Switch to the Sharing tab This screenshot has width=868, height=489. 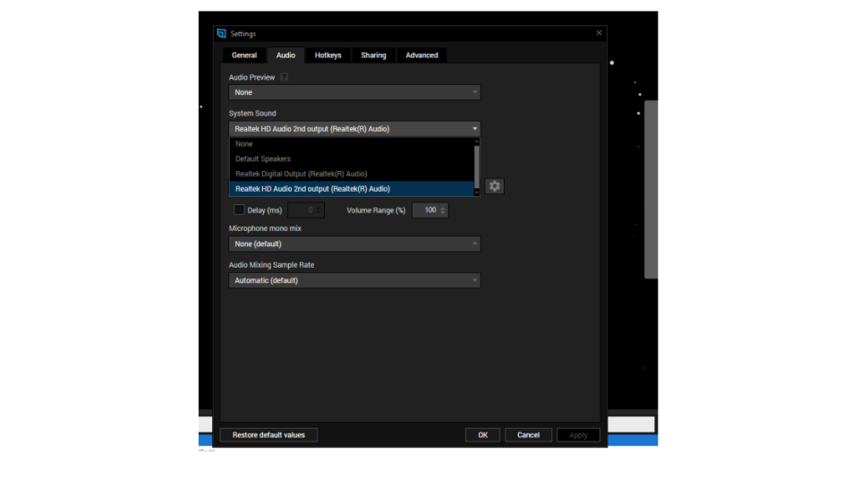(x=374, y=56)
